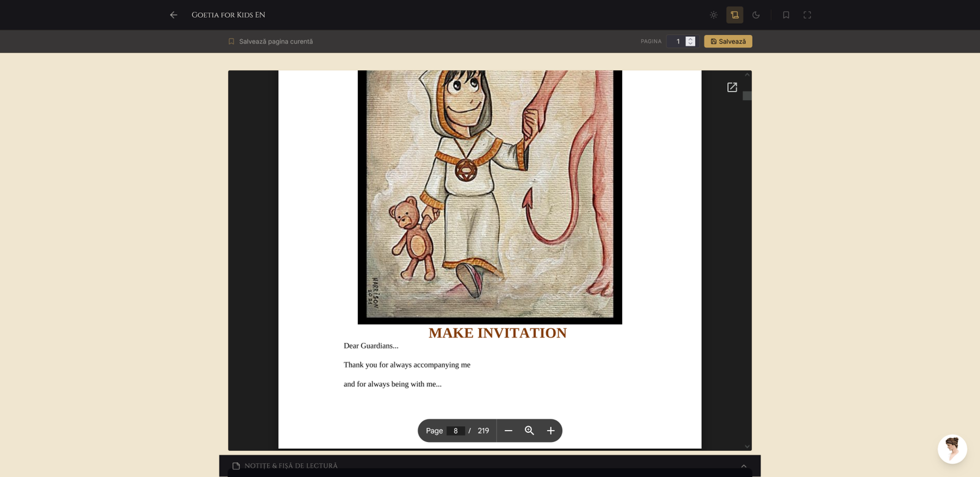Click 'Thank you for always accompanying me' text
The width and height of the screenshot is (980, 477).
(407, 365)
